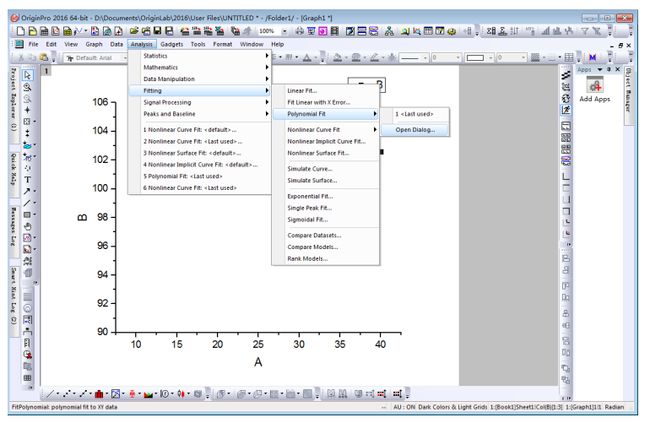Choose 1 <Last used> in Polynomial Fit submenu
This screenshot has height=423, width=650.
tap(415, 114)
